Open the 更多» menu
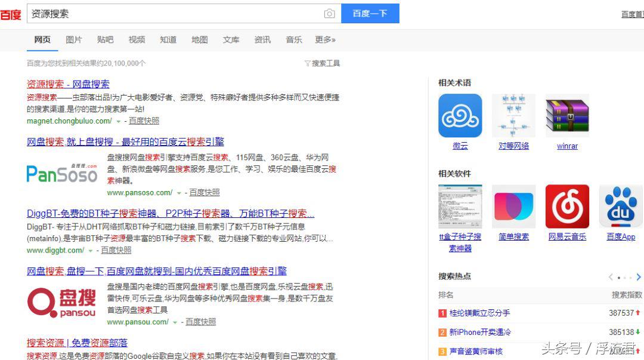Viewport: 644px width, 360px height. click(x=326, y=39)
